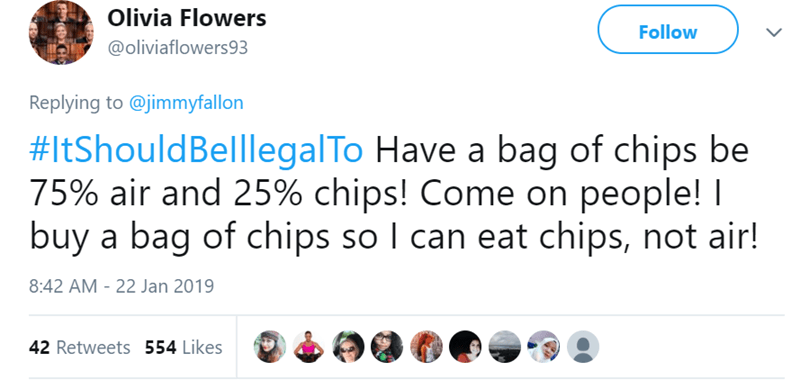This screenshot has height=380, width=800.
Task: Click the Follow button
Action: pos(668,30)
